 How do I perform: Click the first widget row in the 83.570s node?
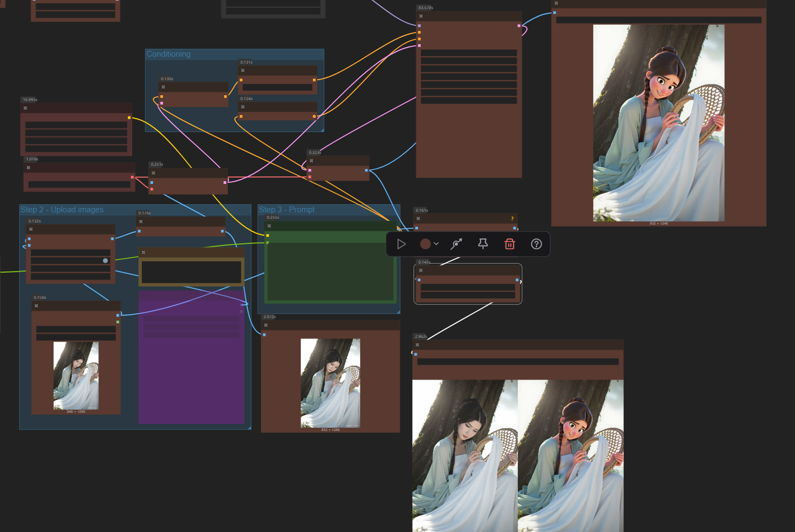pos(469,53)
